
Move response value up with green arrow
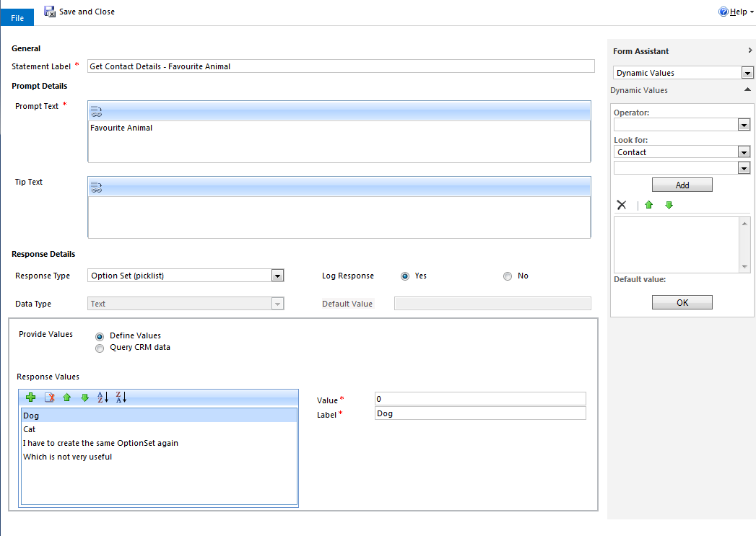(x=67, y=397)
